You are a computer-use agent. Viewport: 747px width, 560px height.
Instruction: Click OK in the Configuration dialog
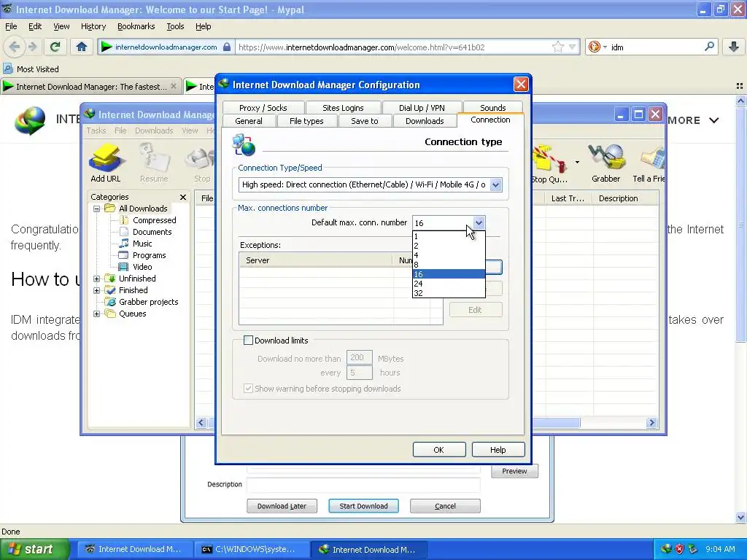tap(438, 449)
